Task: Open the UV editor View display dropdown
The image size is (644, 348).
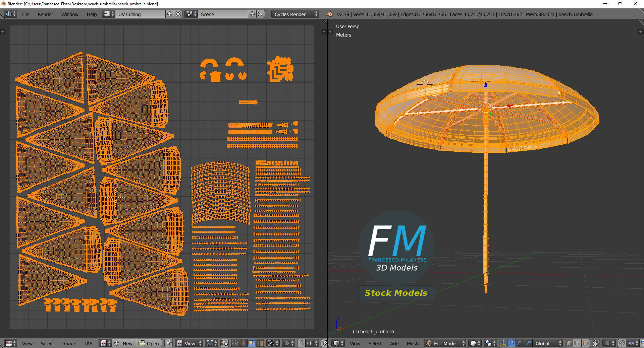Action: tap(189, 343)
